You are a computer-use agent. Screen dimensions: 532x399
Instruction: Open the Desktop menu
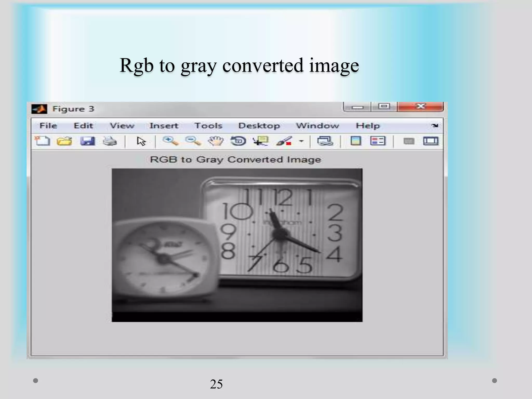[259, 126]
